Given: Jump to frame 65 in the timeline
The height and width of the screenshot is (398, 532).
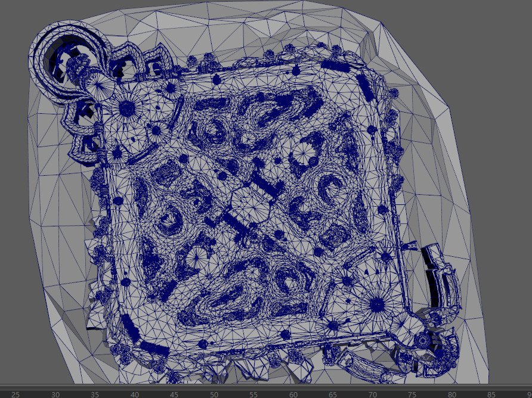Looking at the screenshot, I should click(x=333, y=394).
